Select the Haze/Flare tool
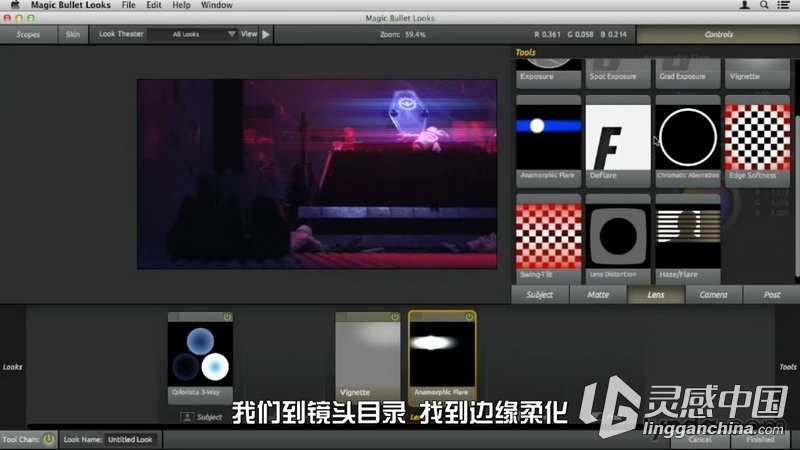The width and height of the screenshot is (800, 450). click(688, 239)
